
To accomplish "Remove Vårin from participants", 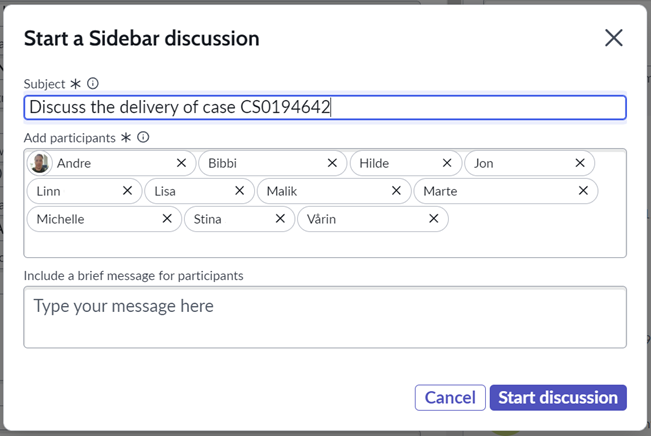I will tap(433, 219).
